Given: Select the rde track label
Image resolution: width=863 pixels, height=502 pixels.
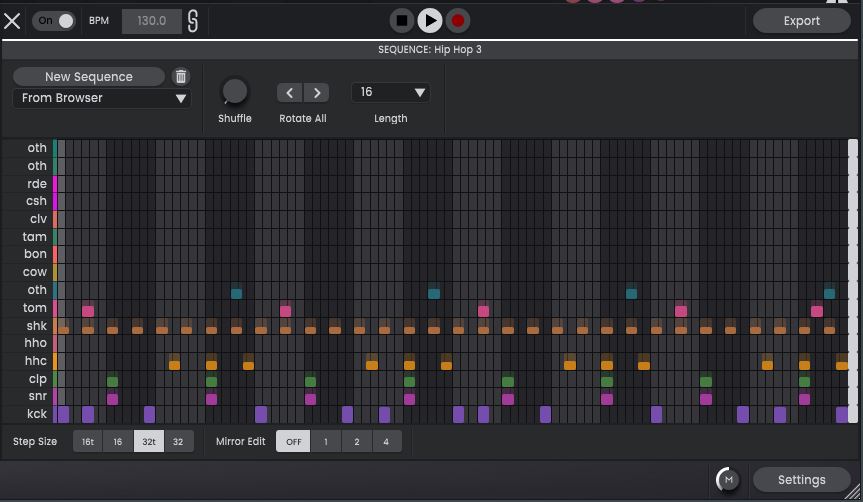Looking at the screenshot, I should (x=37, y=183).
